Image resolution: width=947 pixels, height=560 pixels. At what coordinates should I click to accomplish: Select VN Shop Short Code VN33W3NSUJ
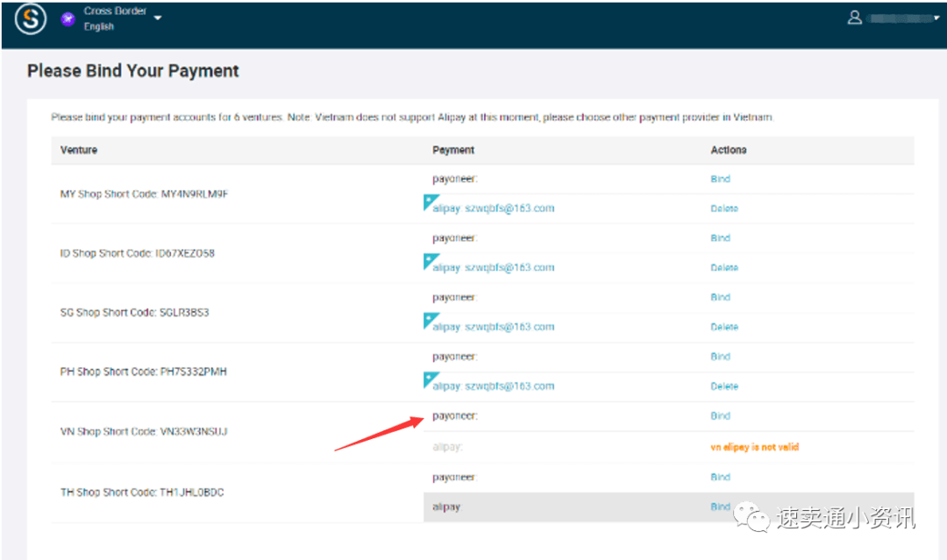(144, 431)
